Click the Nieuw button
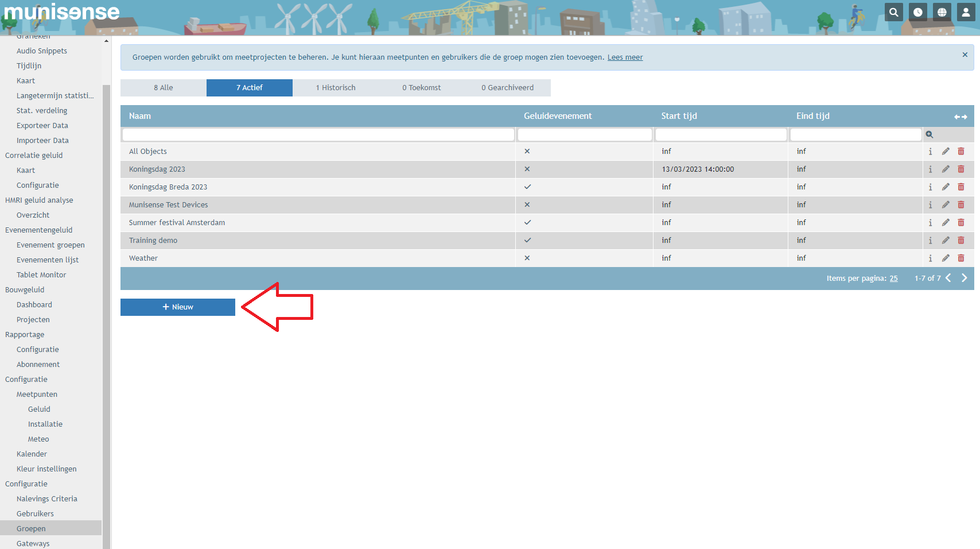The height and width of the screenshot is (549, 980). (178, 307)
